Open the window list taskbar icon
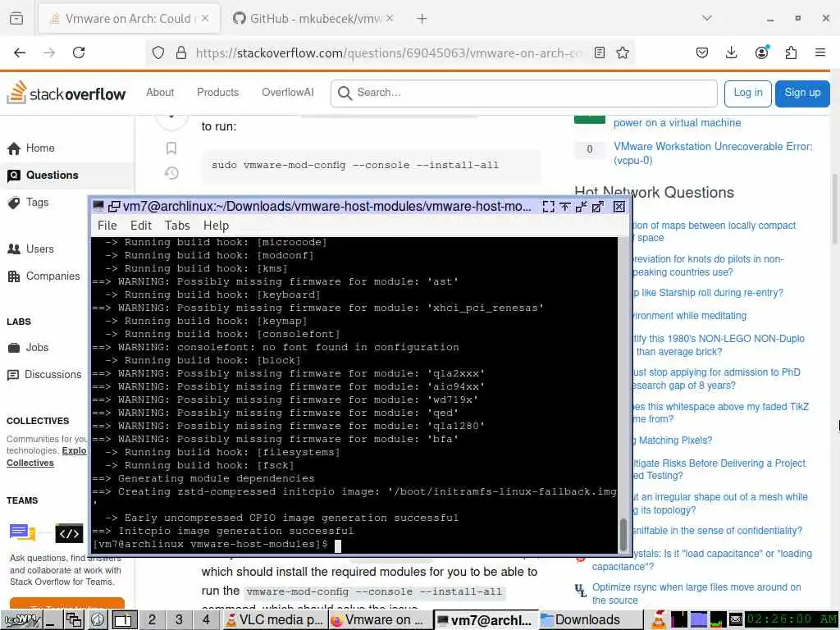This screenshot has width=840, height=630. click(x=74, y=620)
